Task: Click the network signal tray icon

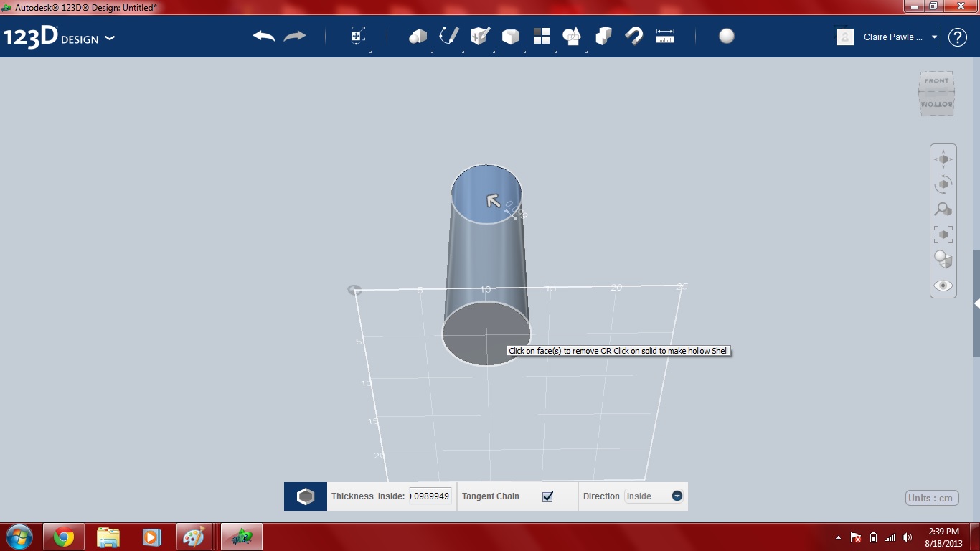Action: point(890,537)
